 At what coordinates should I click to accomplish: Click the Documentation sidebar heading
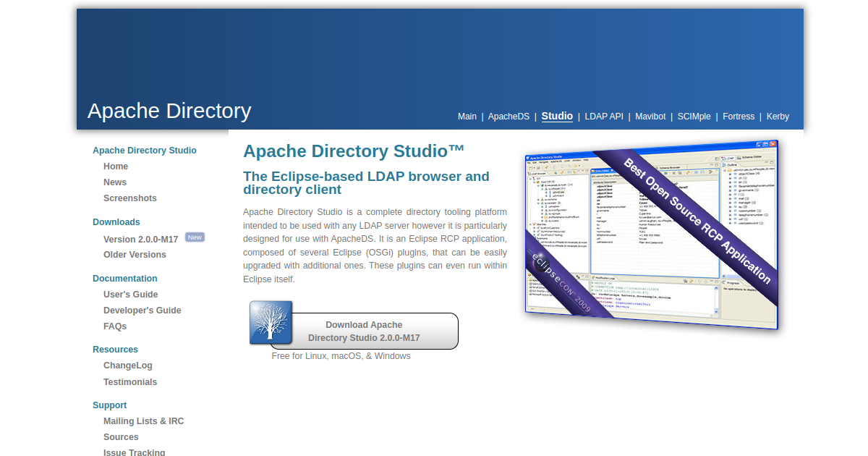[125, 279]
